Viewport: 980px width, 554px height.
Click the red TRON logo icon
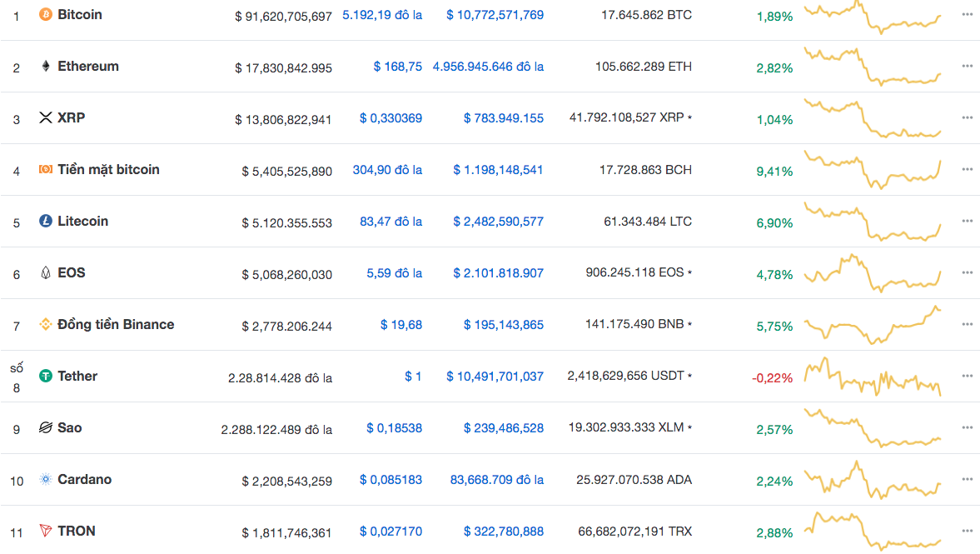point(46,531)
